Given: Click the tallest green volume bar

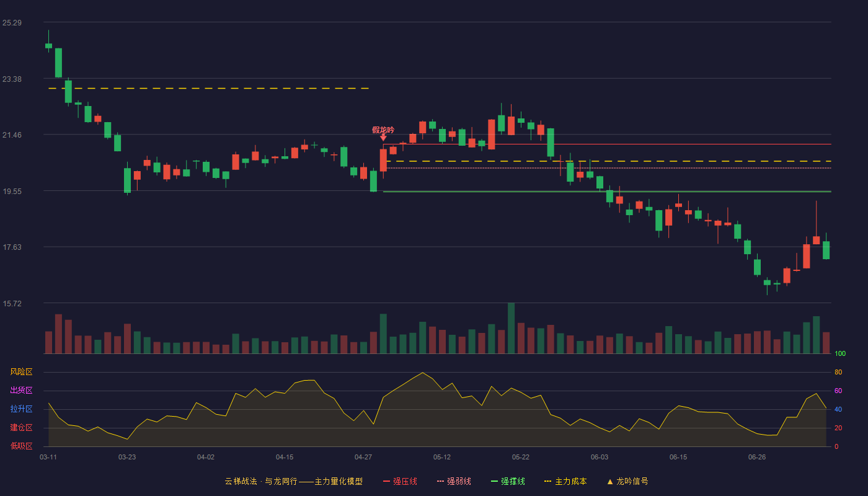Looking at the screenshot, I should 511,328.
